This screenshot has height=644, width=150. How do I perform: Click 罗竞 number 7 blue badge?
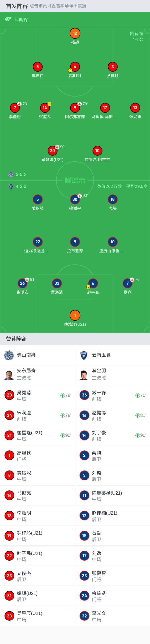[x=127, y=283]
